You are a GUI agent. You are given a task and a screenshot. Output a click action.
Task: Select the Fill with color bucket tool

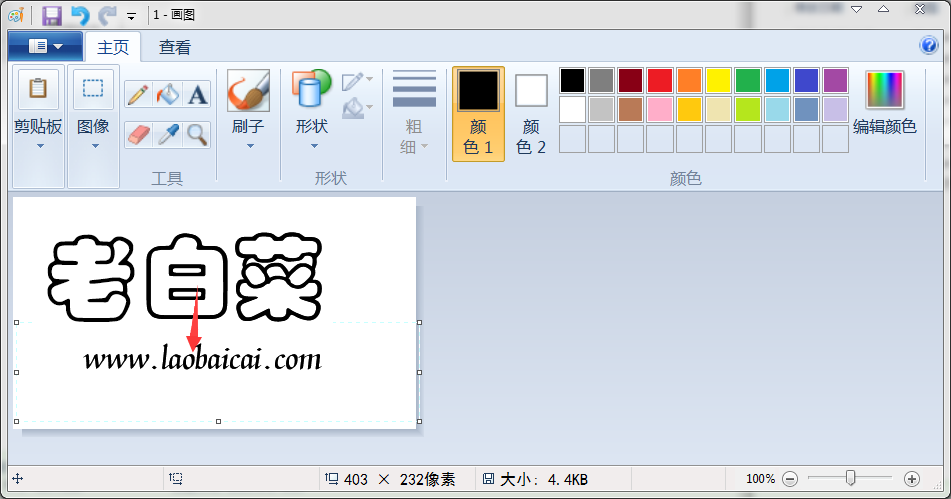[167, 95]
